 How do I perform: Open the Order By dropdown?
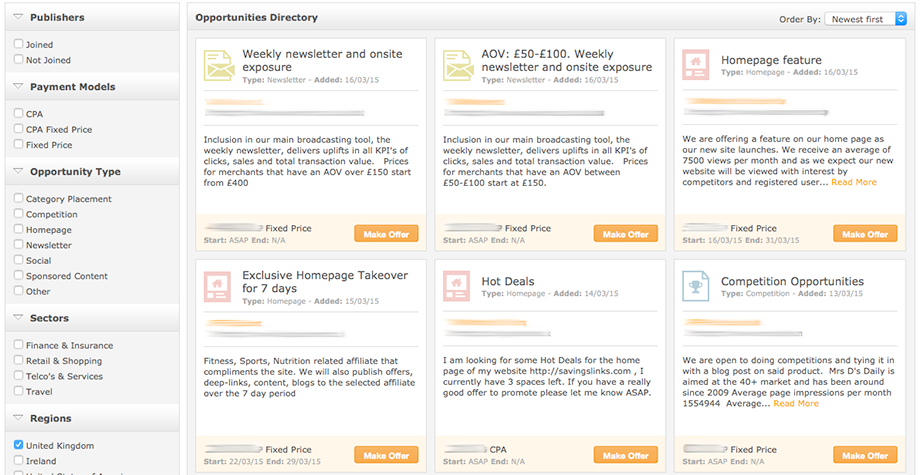867,19
